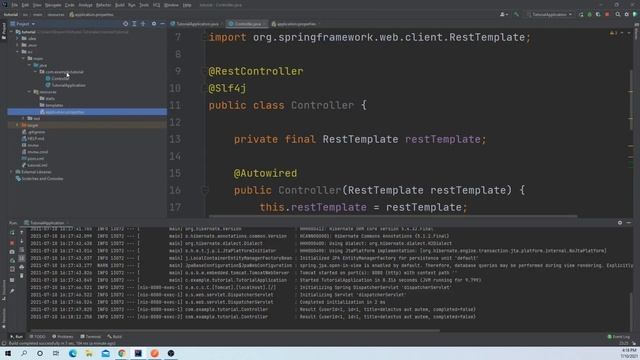Clear console with trash icon
This screenshot has width=640, height=360.
point(22,276)
